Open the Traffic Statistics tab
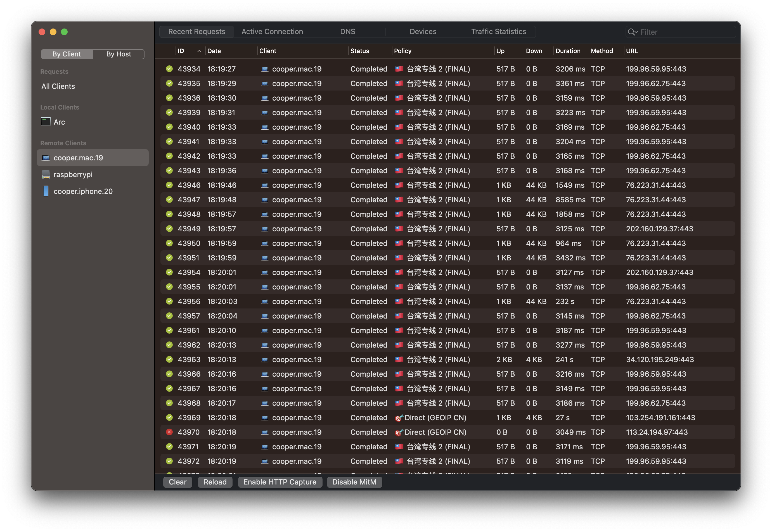The width and height of the screenshot is (772, 532). 498,32
